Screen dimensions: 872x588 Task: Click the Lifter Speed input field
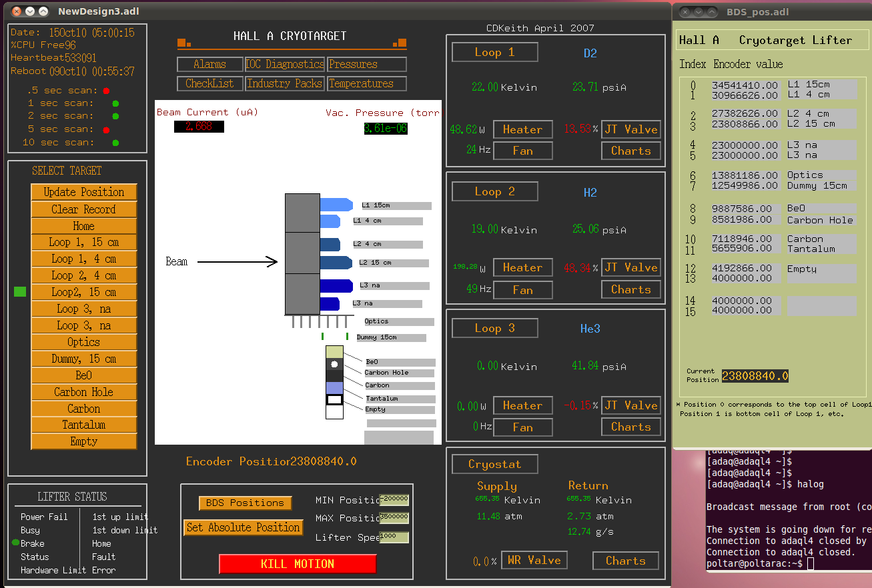tap(394, 537)
